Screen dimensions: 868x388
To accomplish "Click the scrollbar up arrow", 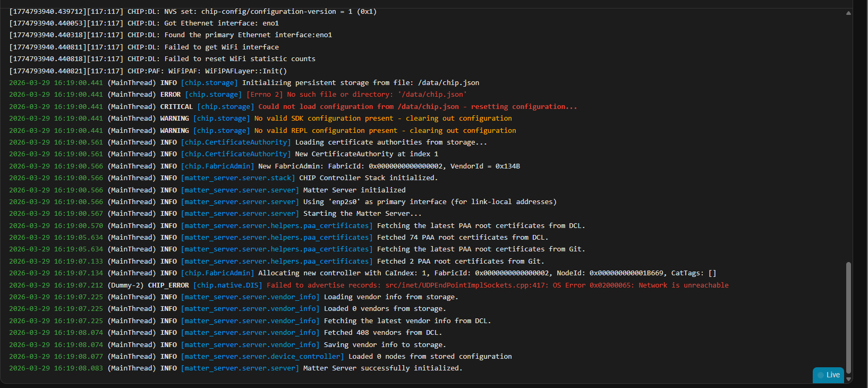I will point(848,13).
